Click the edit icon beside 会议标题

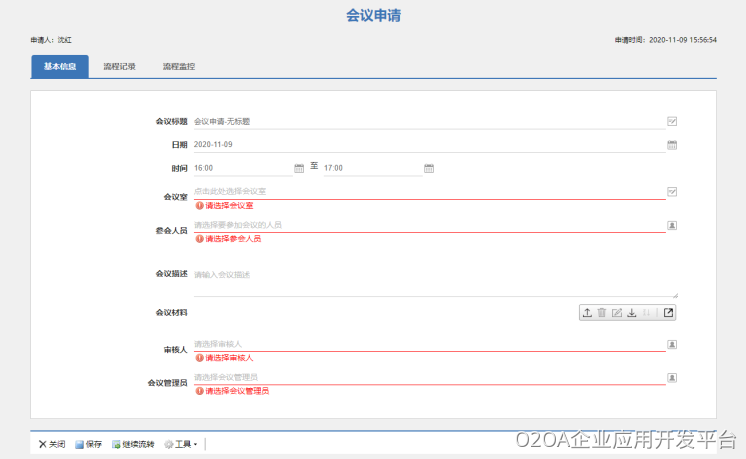coord(672,121)
